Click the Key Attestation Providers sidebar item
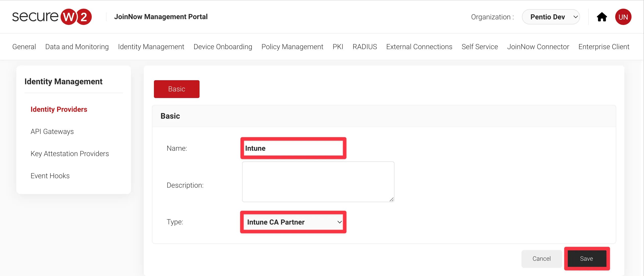Image resolution: width=644 pixels, height=276 pixels. [70, 153]
